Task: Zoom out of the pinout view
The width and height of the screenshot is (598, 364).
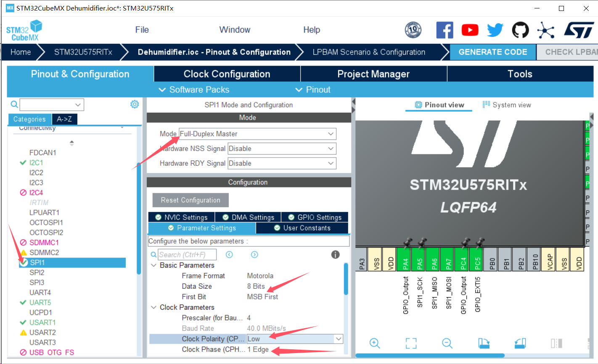Action: pos(447,343)
